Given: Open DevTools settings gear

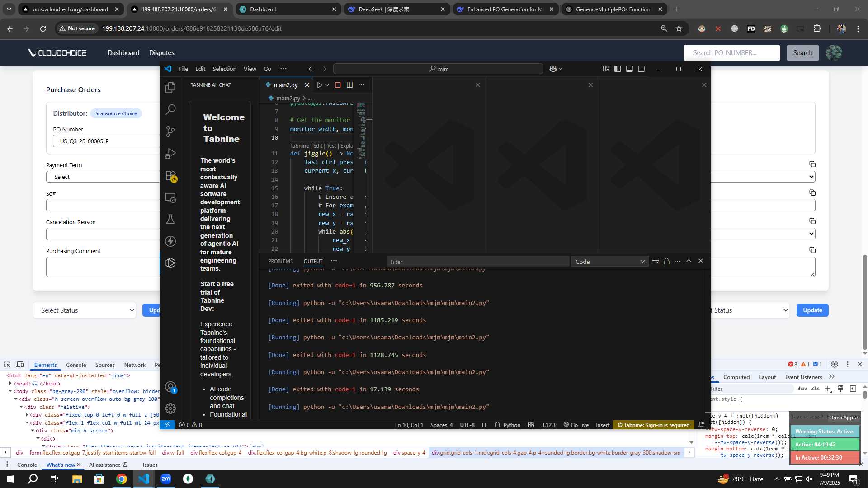Looking at the screenshot, I should pyautogui.click(x=835, y=364).
